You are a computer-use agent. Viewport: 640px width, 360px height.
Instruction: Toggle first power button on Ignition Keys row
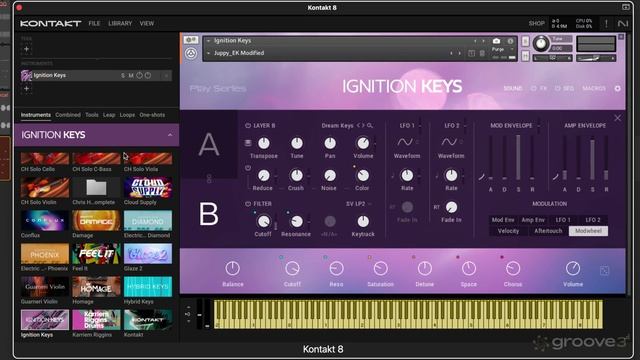click(140, 76)
